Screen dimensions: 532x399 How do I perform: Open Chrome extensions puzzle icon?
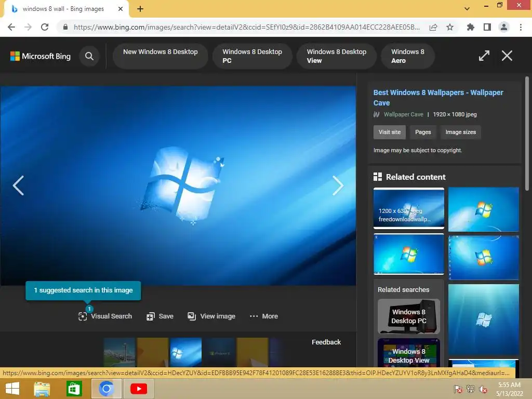click(470, 27)
